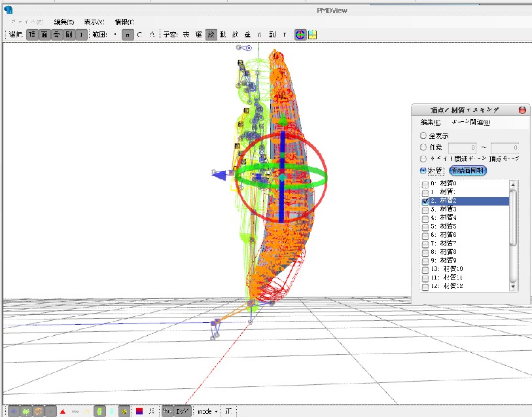Open the 情報 menu
Viewport: 532px width, 417px height.
click(124, 22)
